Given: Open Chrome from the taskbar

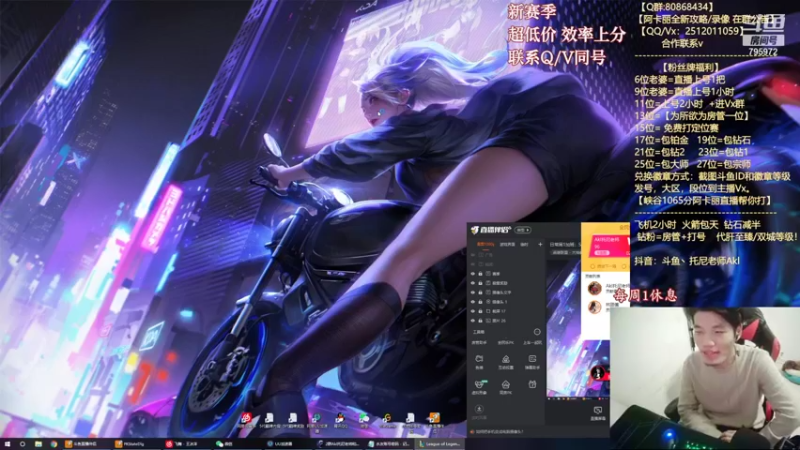Looking at the screenshot, I should pyautogui.click(x=54, y=444).
